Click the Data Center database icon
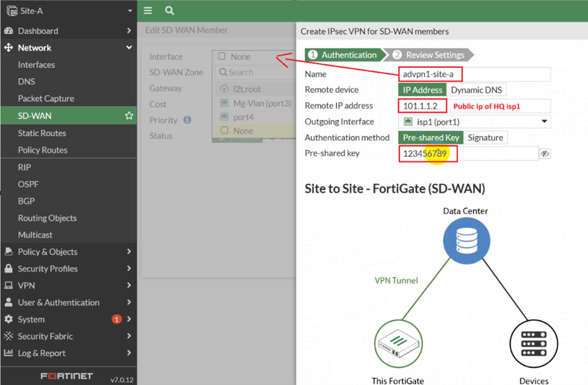 click(x=467, y=241)
